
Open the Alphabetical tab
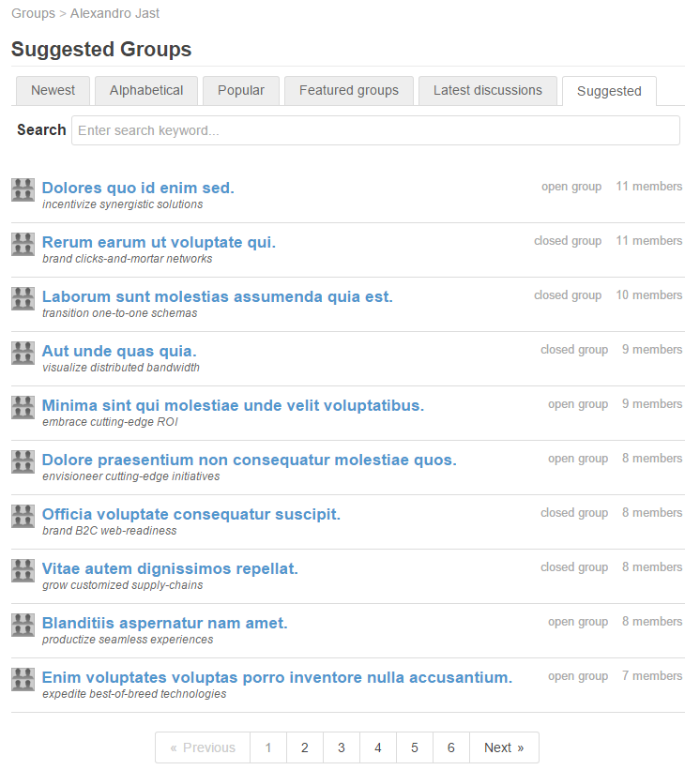146,90
